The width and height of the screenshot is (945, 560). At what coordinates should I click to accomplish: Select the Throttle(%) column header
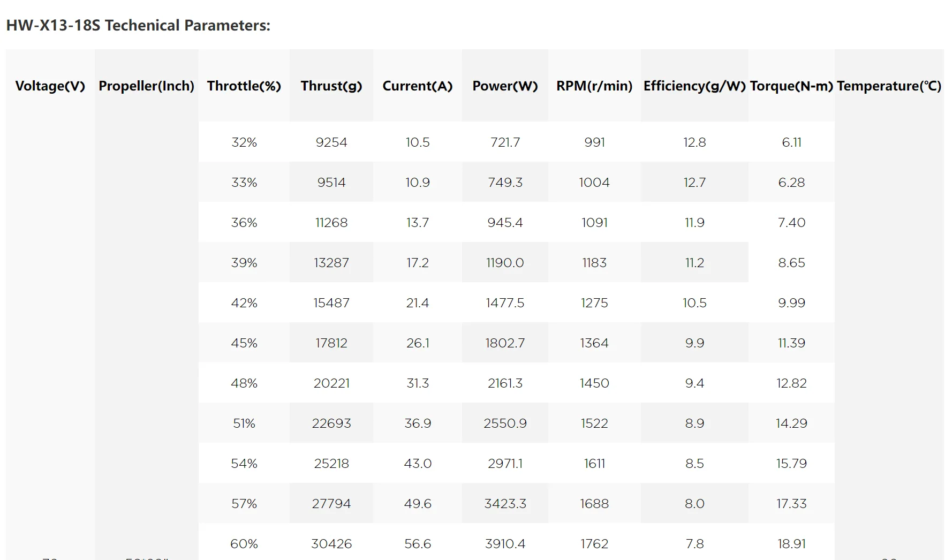tap(244, 86)
